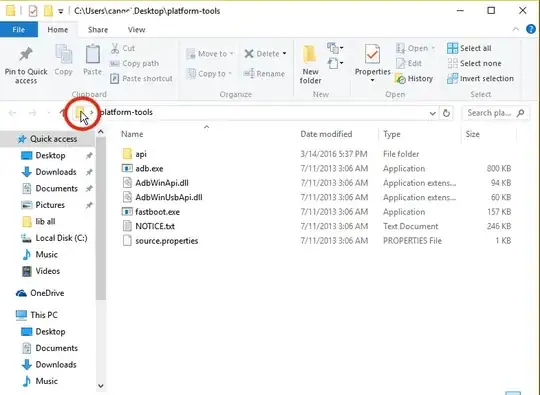Screen dimensions: 540x395
Task: Open Help question mark icon
Action: click(531, 29)
